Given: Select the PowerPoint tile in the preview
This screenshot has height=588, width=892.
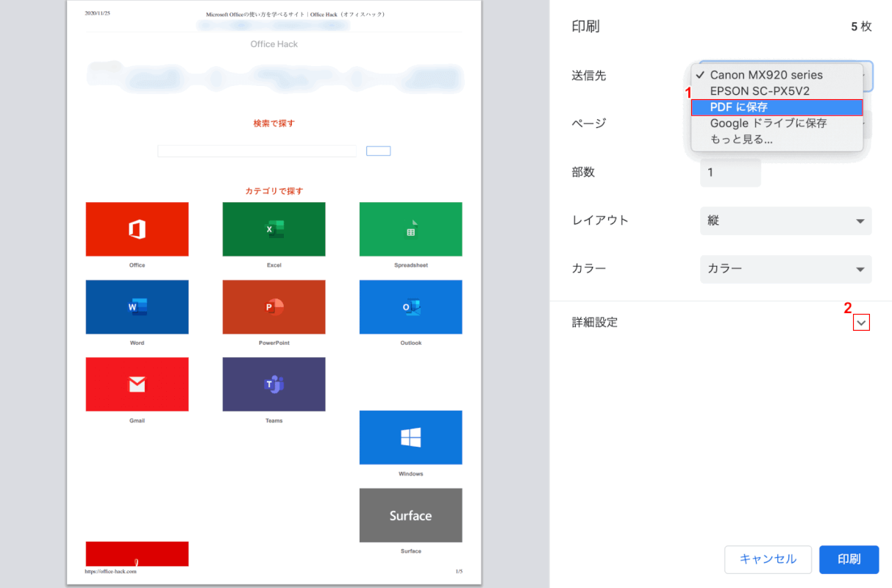Looking at the screenshot, I should 274,306.
